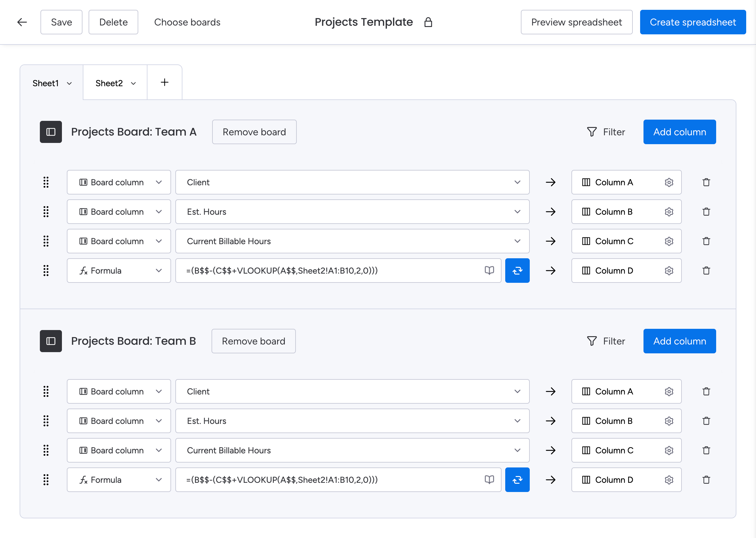Open Sheet1 tab chevron menu

[70, 83]
